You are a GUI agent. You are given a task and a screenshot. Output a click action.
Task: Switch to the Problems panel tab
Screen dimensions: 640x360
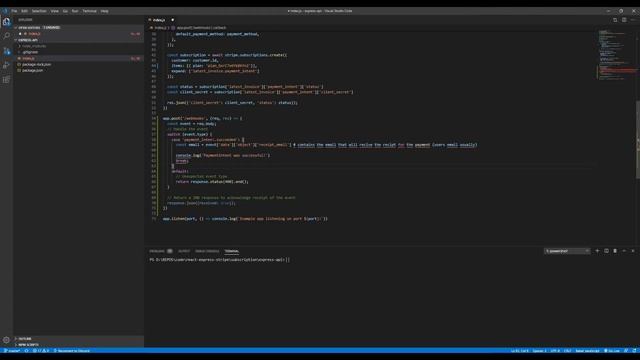pos(160,251)
